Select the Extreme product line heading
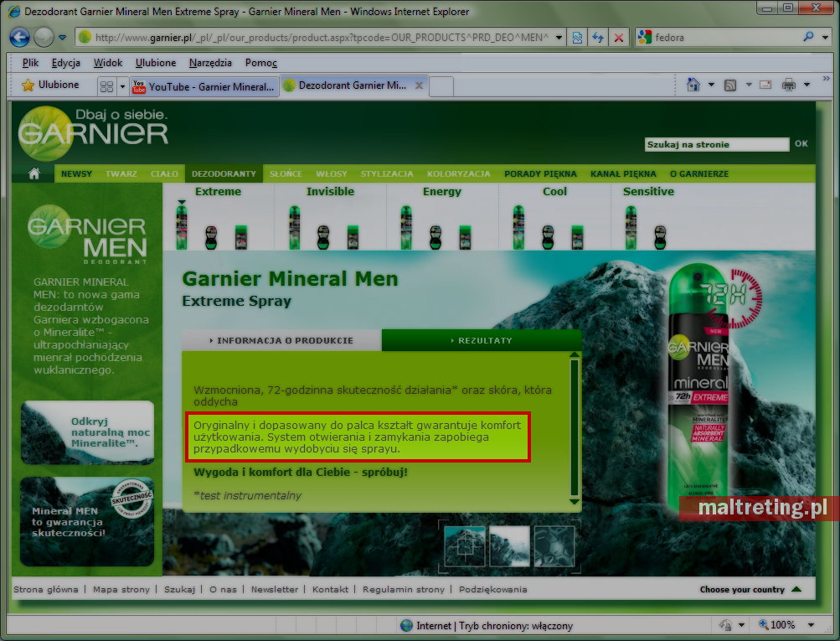840x641 pixels. [218, 191]
